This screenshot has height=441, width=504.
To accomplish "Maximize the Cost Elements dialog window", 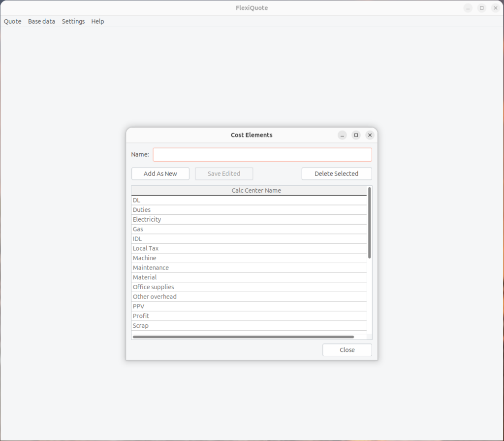I will coord(356,135).
